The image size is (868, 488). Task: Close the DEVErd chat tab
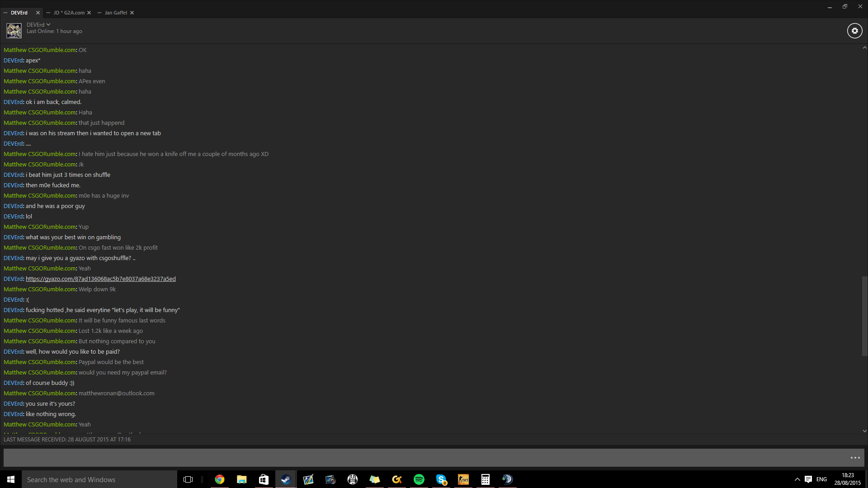[38, 13]
